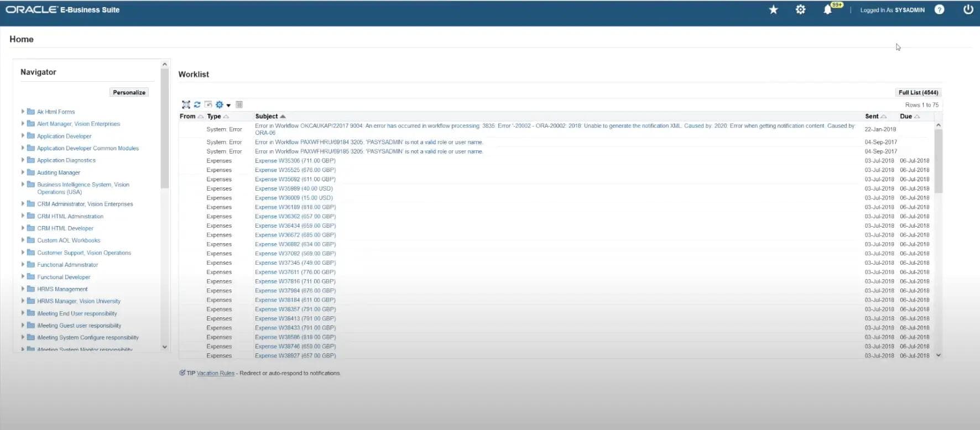Open notification Expense W36009 (15.00 USD)
Screen dimensions: 980x430
tap(294, 198)
